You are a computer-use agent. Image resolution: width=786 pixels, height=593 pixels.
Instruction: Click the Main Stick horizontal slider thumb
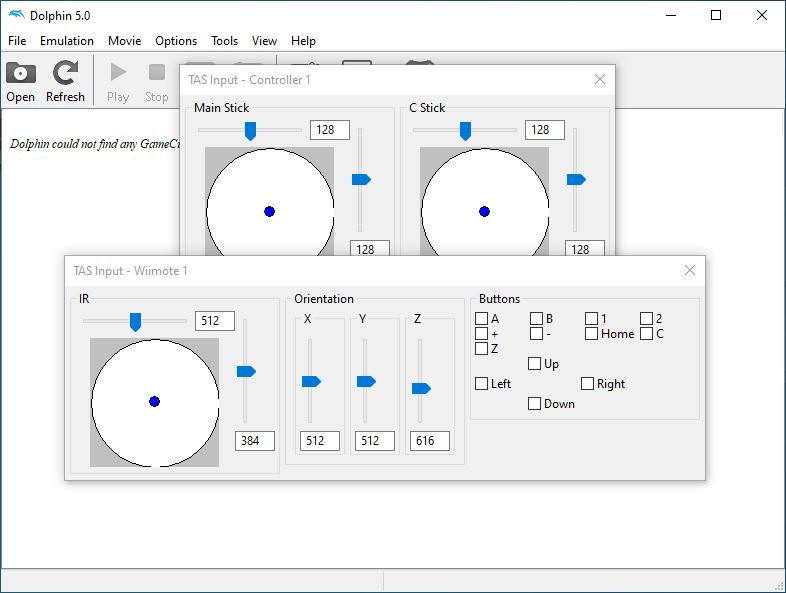tap(250, 131)
